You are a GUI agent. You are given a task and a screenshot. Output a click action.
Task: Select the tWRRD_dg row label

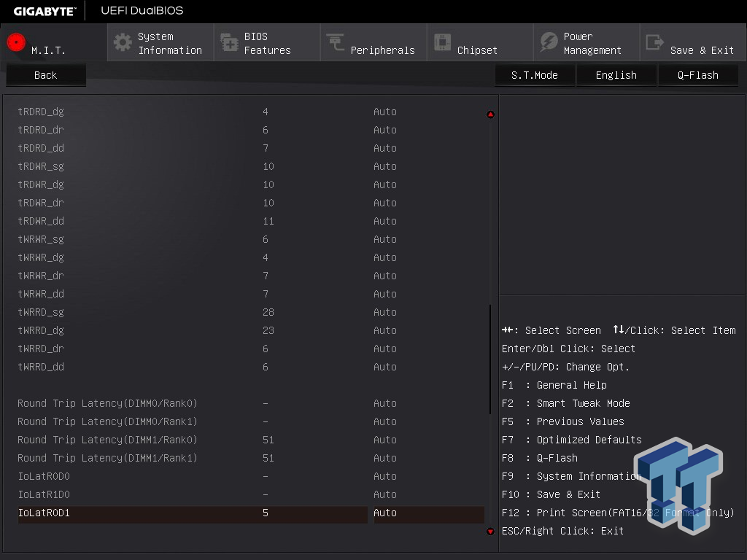tap(41, 331)
